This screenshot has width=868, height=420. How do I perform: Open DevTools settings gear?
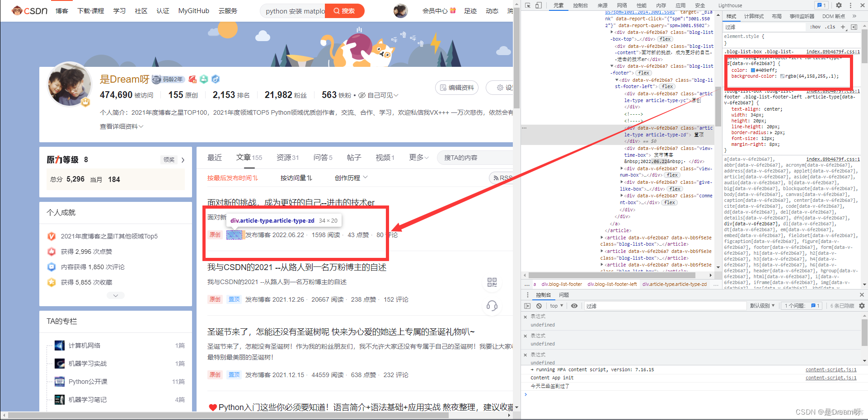839,5
